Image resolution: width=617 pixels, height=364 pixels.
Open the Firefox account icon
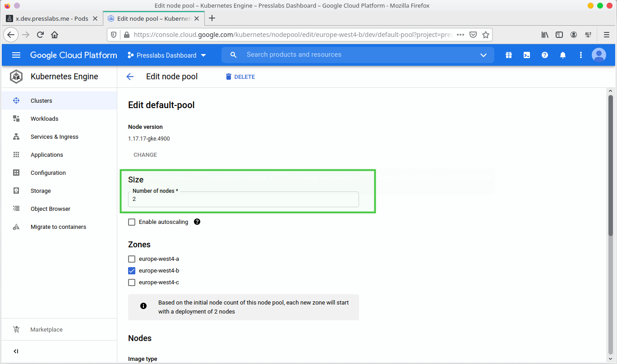click(x=574, y=35)
